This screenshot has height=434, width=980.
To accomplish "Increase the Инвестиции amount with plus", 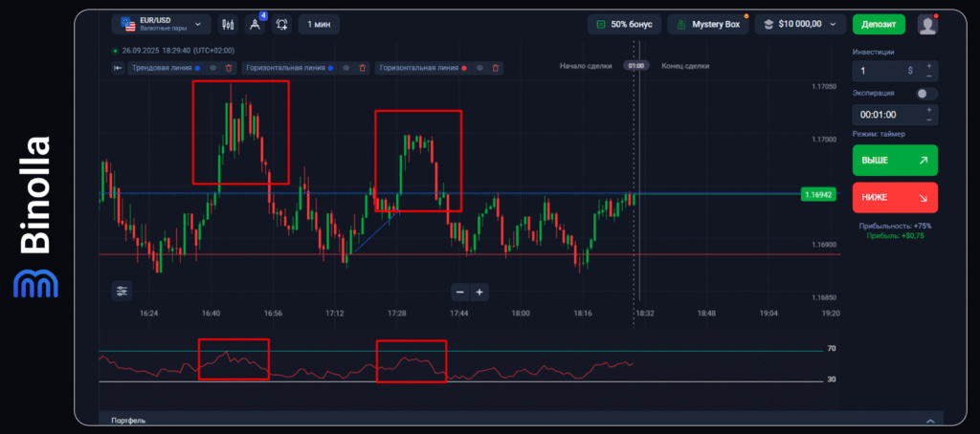I will [928, 65].
